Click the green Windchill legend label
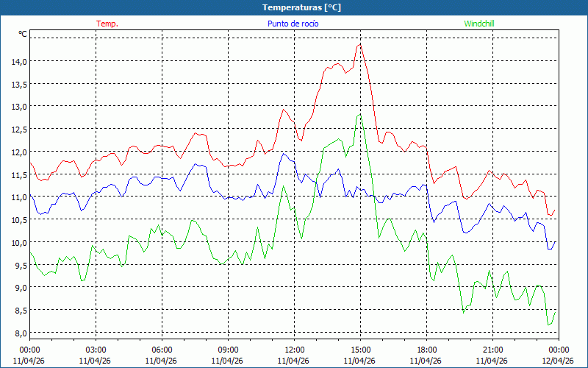The image size is (588, 368). tap(479, 24)
